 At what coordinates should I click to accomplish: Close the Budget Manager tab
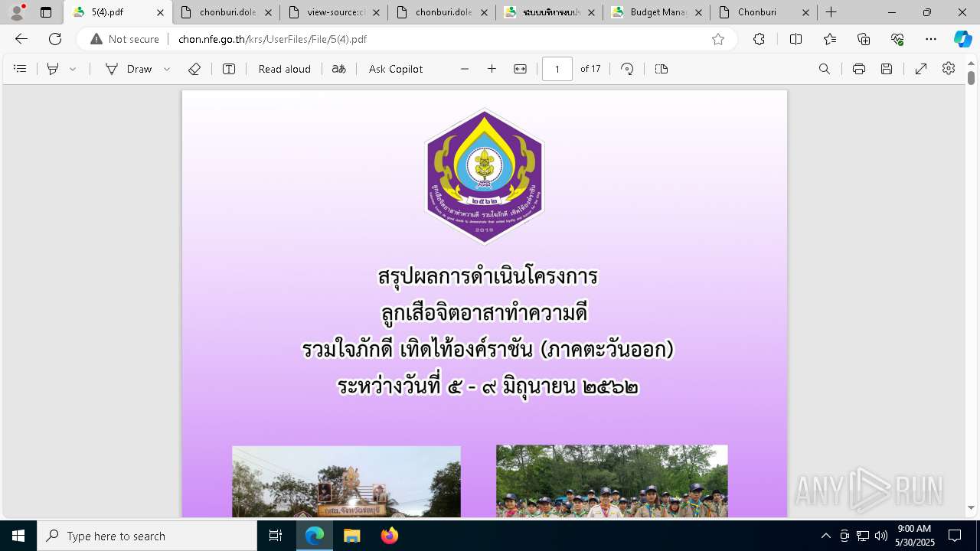coord(697,12)
